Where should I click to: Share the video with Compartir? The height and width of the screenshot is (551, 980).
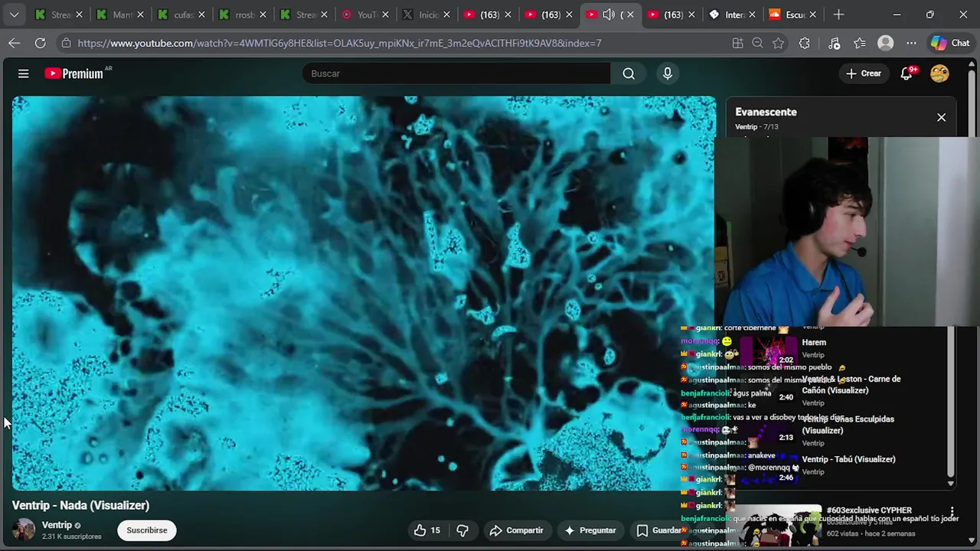[x=517, y=530]
